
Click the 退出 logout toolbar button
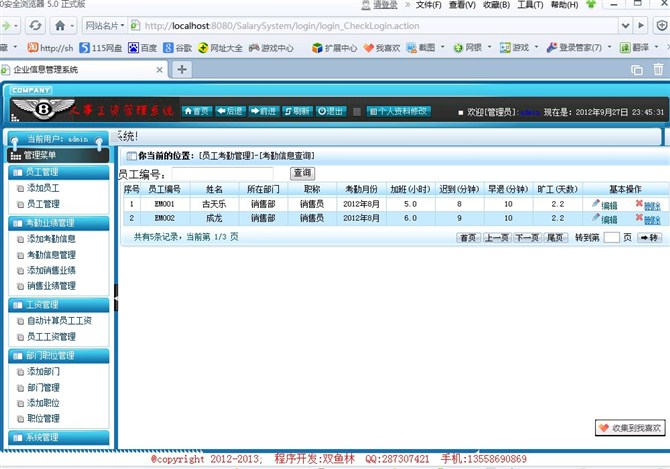coord(332,111)
